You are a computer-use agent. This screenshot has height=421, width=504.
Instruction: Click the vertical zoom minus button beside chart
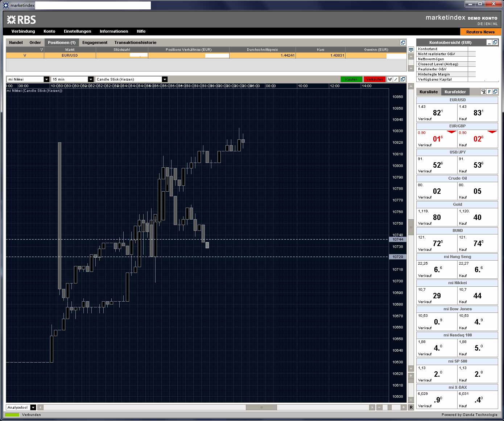tap(411, 400)
